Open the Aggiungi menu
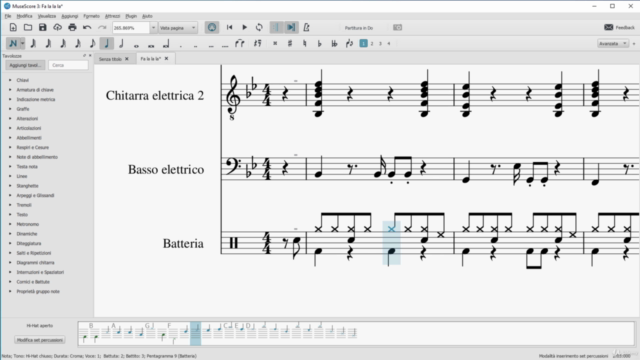 (x=70, y=16)
